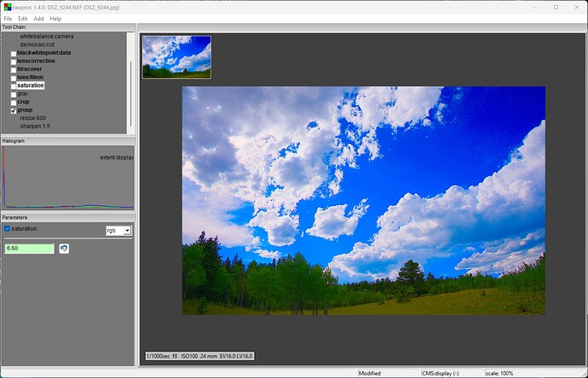Toggle the tone:filmic checkbox
Image resolution: width=588 pixels, height=378 pixels.
[x=14, y=78]
